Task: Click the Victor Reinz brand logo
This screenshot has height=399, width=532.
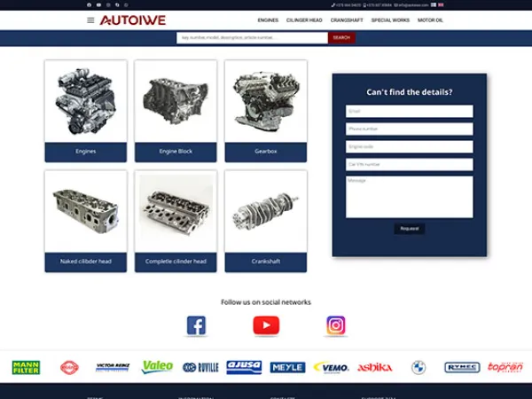Action: click(113, 367)
